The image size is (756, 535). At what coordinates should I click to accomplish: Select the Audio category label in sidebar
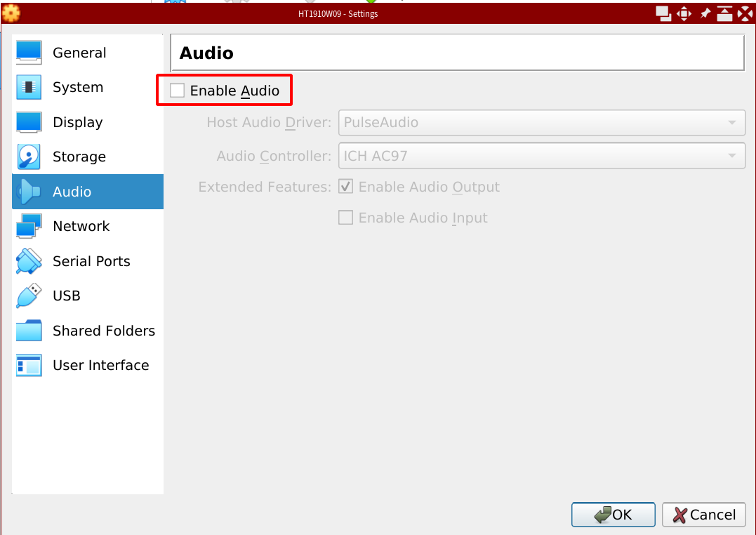pyautogui.click(x=72, y=192)
